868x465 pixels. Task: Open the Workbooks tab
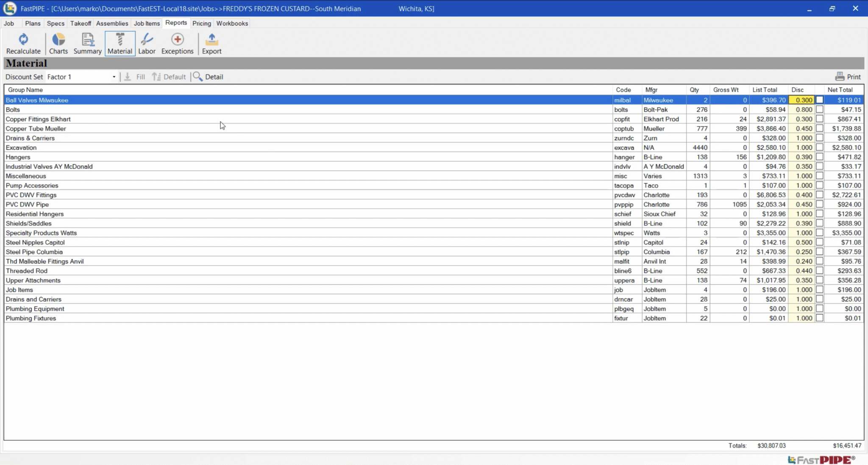click(x=232, y=23)
